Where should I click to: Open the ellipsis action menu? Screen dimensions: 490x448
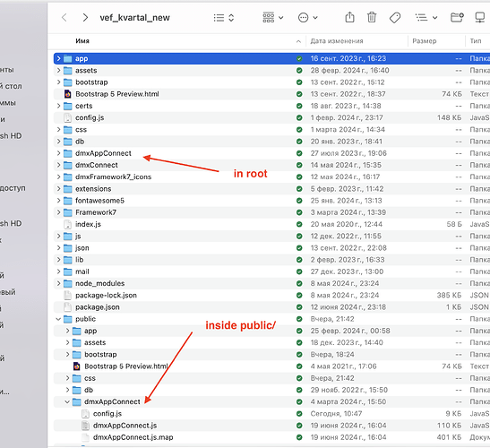click(307, 18)
